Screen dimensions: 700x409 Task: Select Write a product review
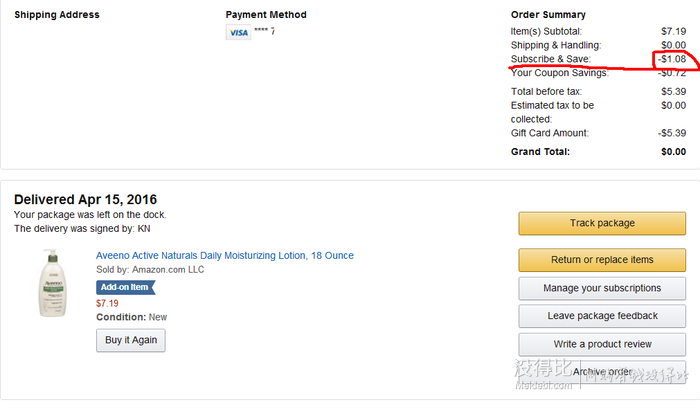602,344
